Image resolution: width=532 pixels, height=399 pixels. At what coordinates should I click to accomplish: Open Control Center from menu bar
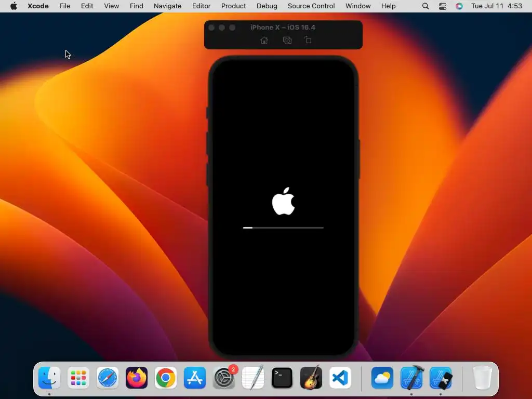443,6
